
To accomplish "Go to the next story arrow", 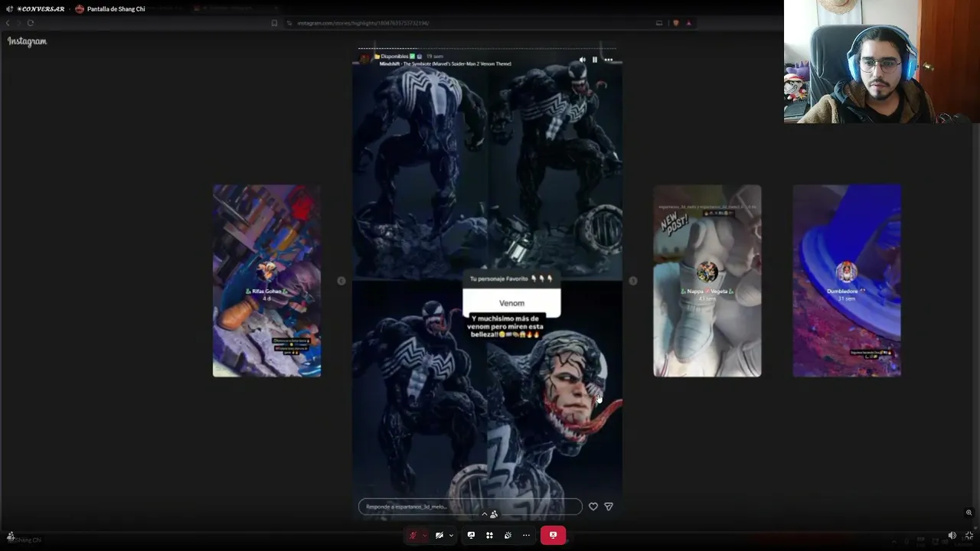I will [x=633, y=281].
